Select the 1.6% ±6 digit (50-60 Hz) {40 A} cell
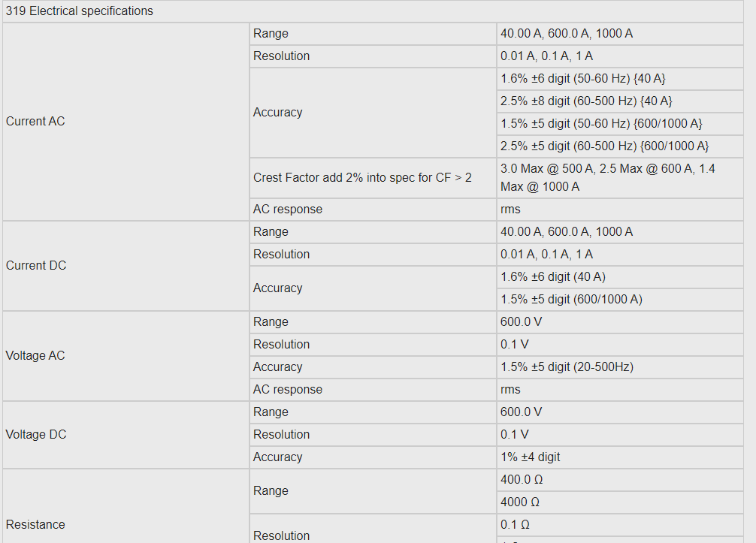The width and height of the screenshot is (756, 543). coord(620,79)
